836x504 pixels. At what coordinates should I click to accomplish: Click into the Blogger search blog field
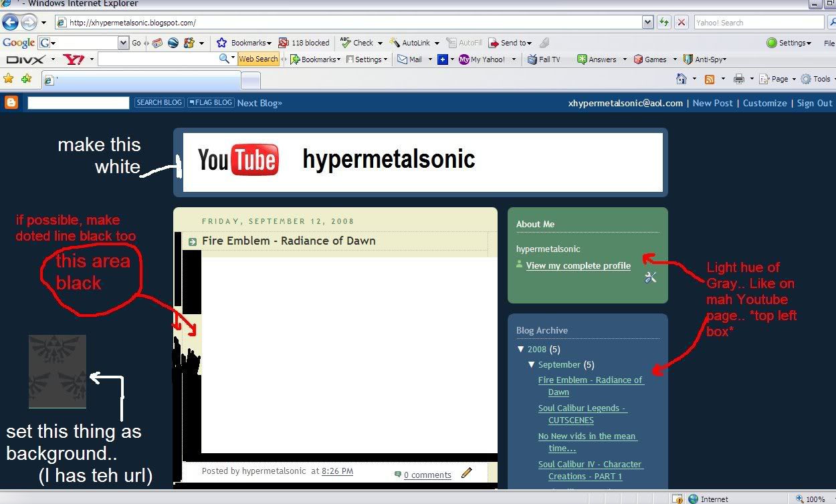[78, 103]
